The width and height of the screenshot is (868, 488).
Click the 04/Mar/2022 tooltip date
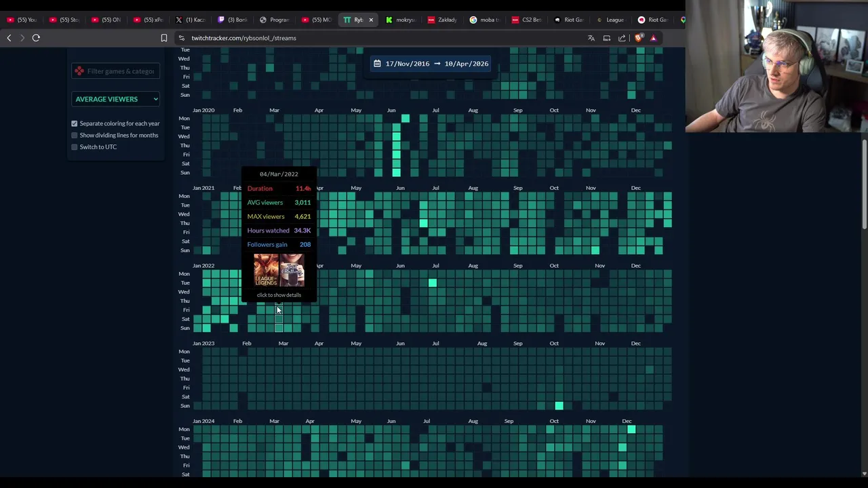coord(279,174)
